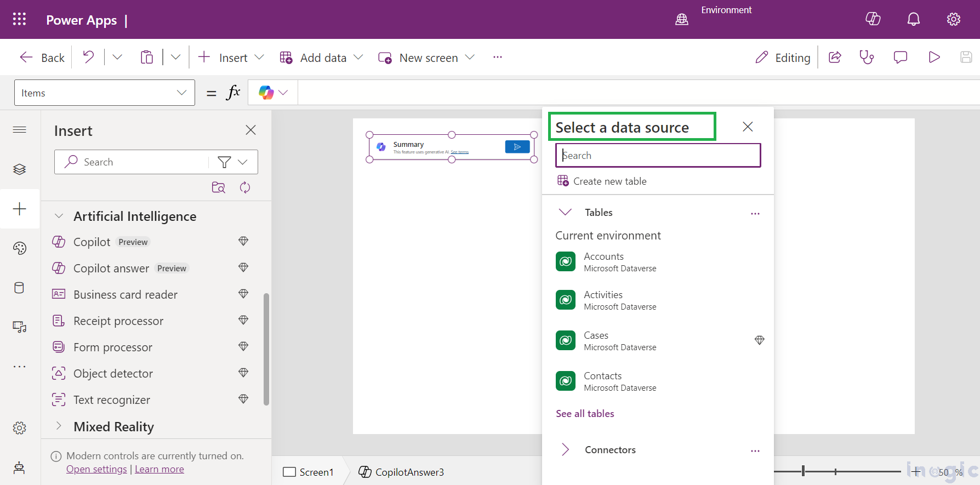Click the Share icon in toolbar

[835, 57]
